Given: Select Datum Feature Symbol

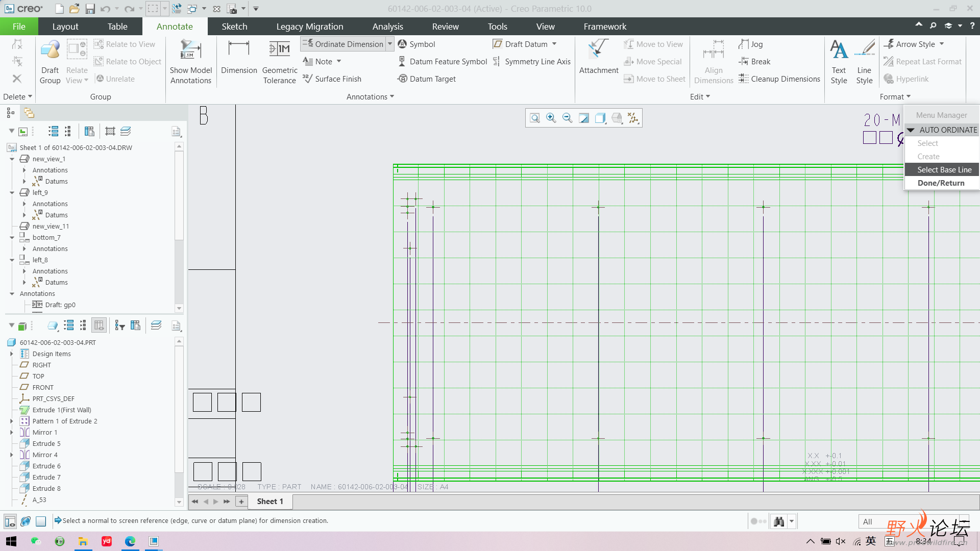Looking at the screenshot, I should tap(443, 62).
